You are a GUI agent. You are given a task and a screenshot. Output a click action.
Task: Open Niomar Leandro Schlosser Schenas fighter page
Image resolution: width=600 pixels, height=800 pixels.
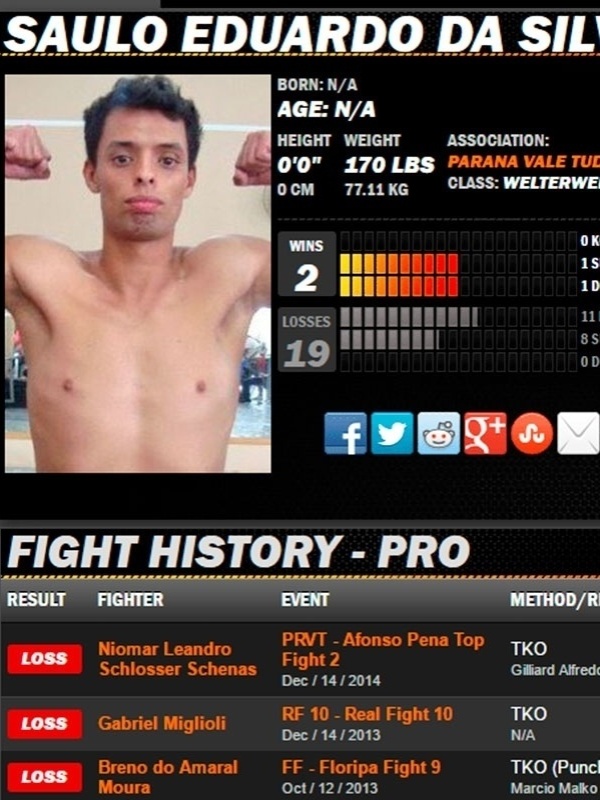(x=178, y=659)
